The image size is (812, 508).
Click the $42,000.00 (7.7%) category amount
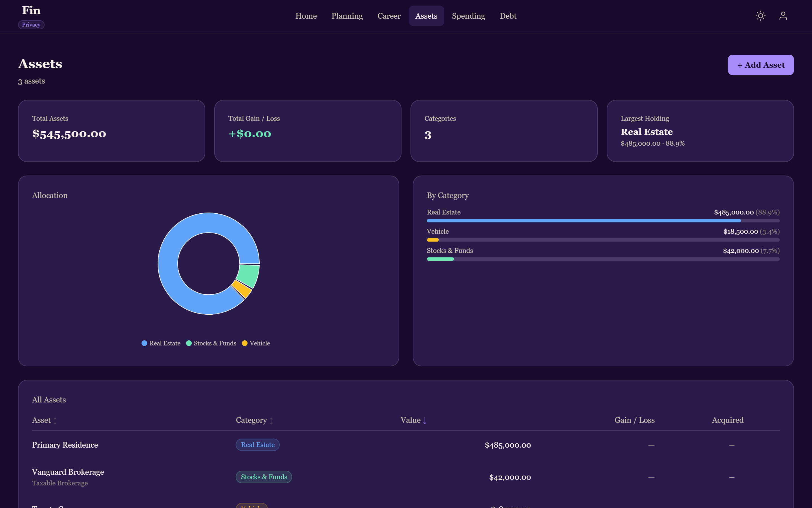point(751,251)
